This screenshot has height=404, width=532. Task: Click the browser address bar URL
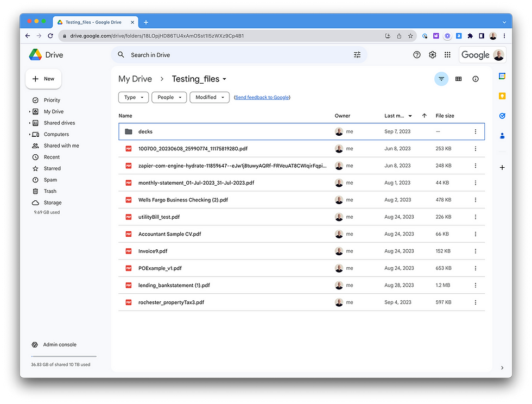pos(157,36)
